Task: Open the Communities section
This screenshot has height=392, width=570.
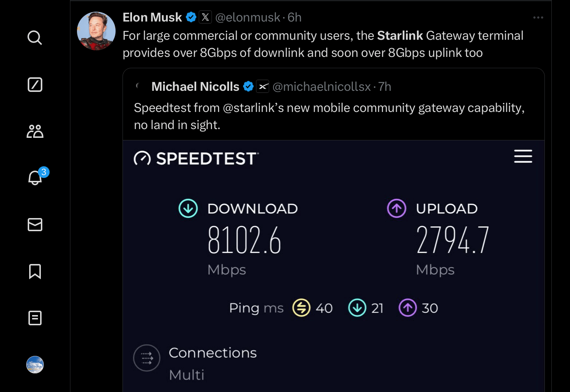Action: click(35, 131)
